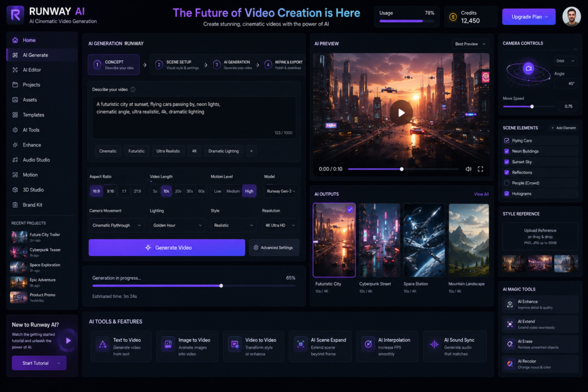Click the Projects folder icon
The height and width of the screenshot is (392, 588).
[x=15, y=85]
